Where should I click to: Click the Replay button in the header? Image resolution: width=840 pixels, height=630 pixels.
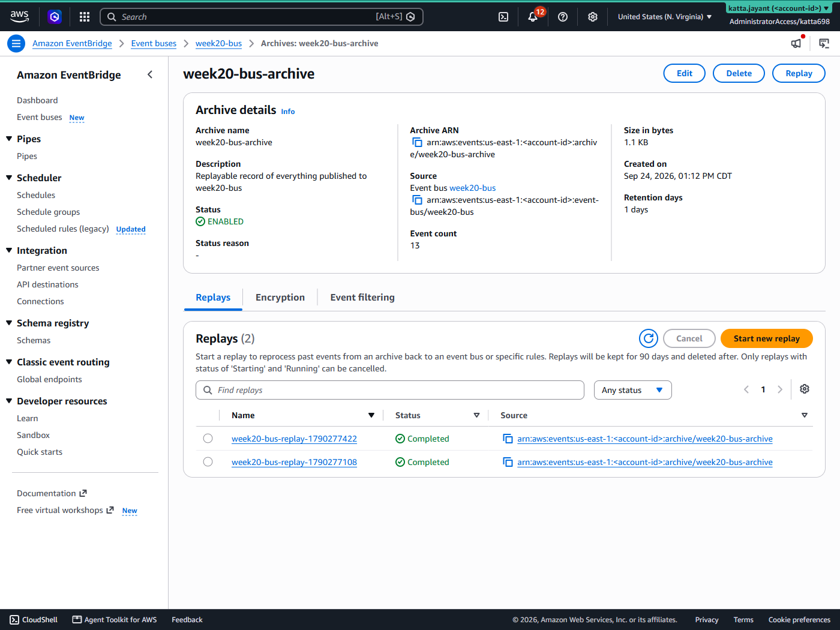tap(799, 73)
